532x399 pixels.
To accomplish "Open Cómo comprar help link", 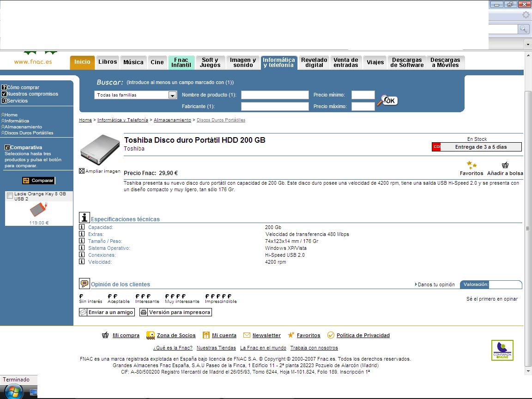I will click(23, 87).
